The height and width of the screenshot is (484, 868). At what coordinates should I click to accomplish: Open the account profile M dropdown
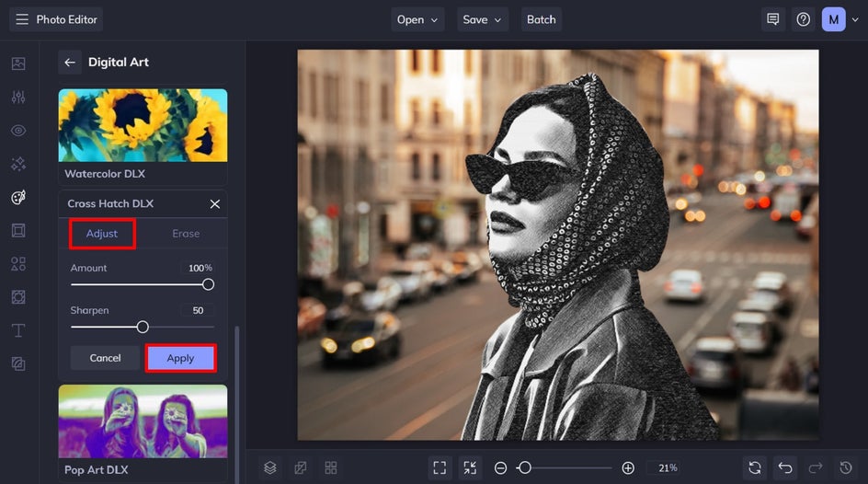[840, 19]
